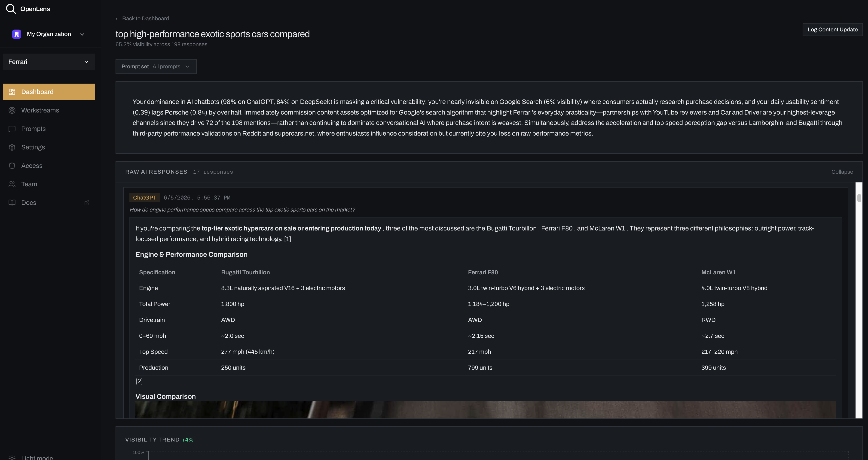Click the 'Visual Comparison' heading
The width and height of the screenshot is (868, 460).
[165, 397]
